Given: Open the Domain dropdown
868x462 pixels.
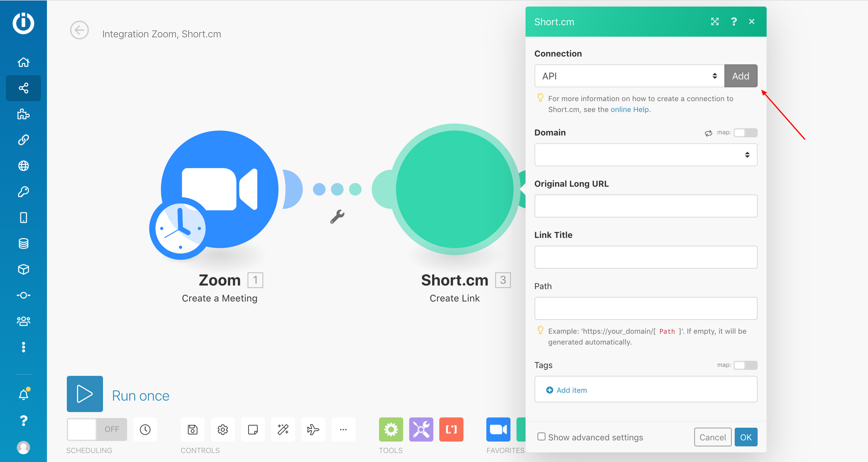Looking at the screenshot, I should [x=646, y=155].
